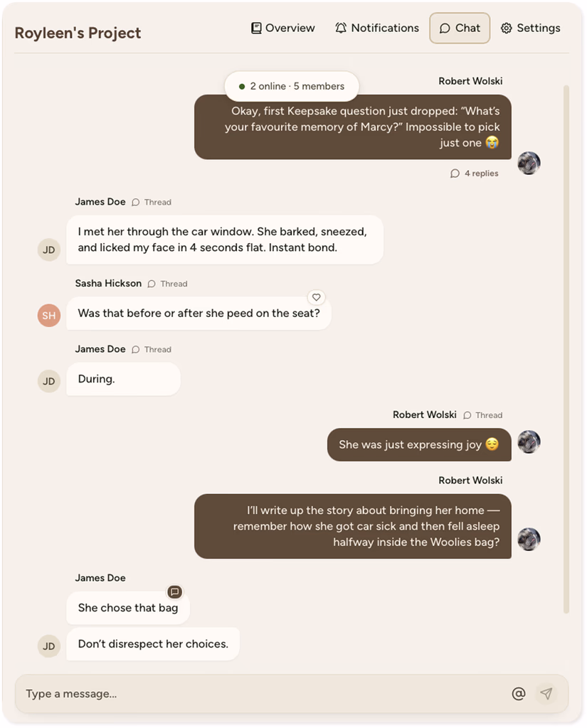Click James Doe's JD avatar
587x728 pixels.
click(48, 250)
